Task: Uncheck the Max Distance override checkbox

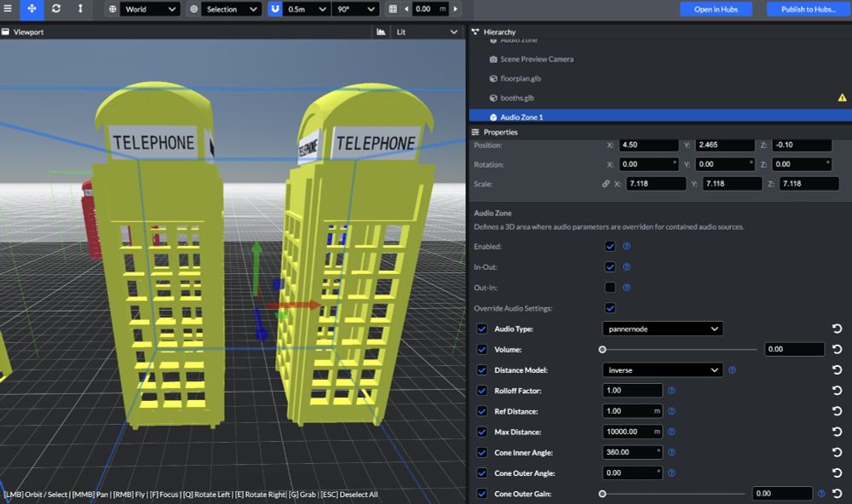Action: 481,432
